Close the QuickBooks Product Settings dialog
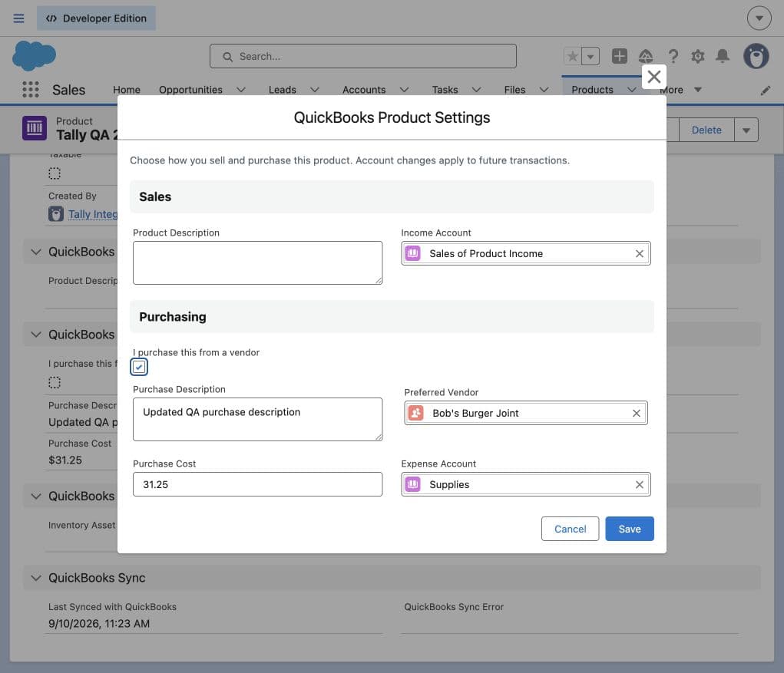The width and height of the screenshot is (784, 673). 654,77
